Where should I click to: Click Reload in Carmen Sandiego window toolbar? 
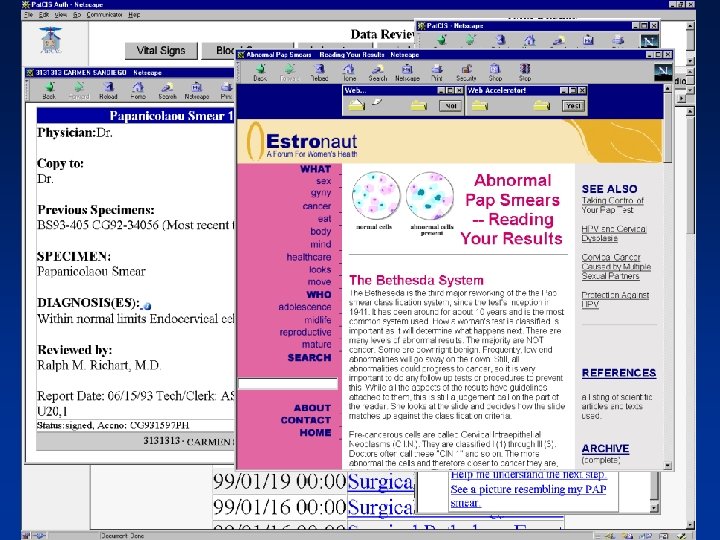(108, 90)
